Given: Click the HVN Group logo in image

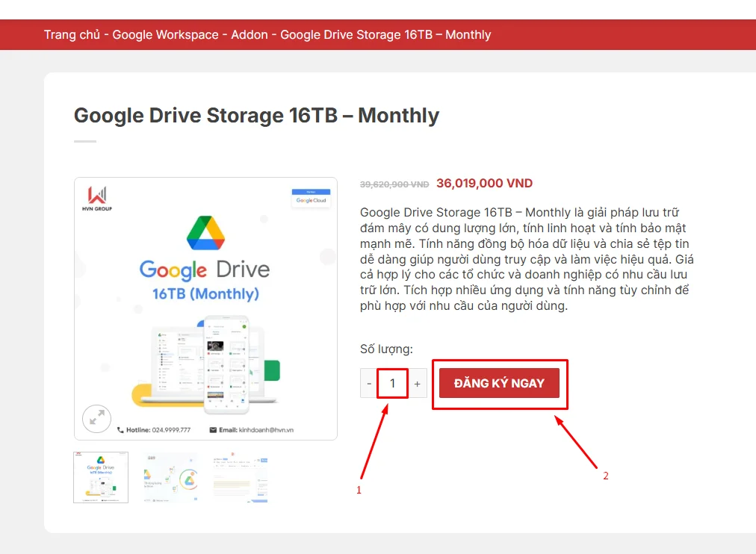Looking at the screenshot, I should (x=98, y=199).
